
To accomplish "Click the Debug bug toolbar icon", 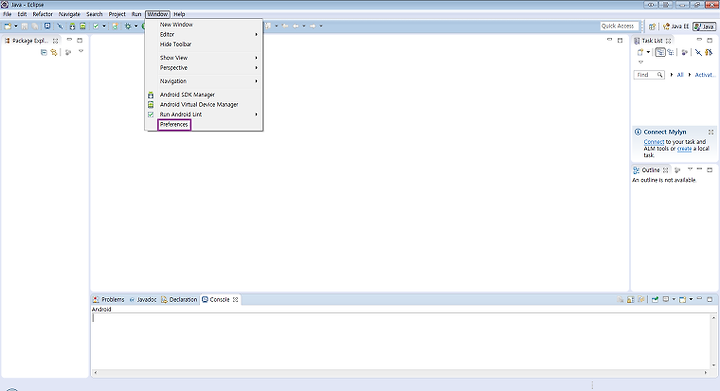I will coord(128,26).
